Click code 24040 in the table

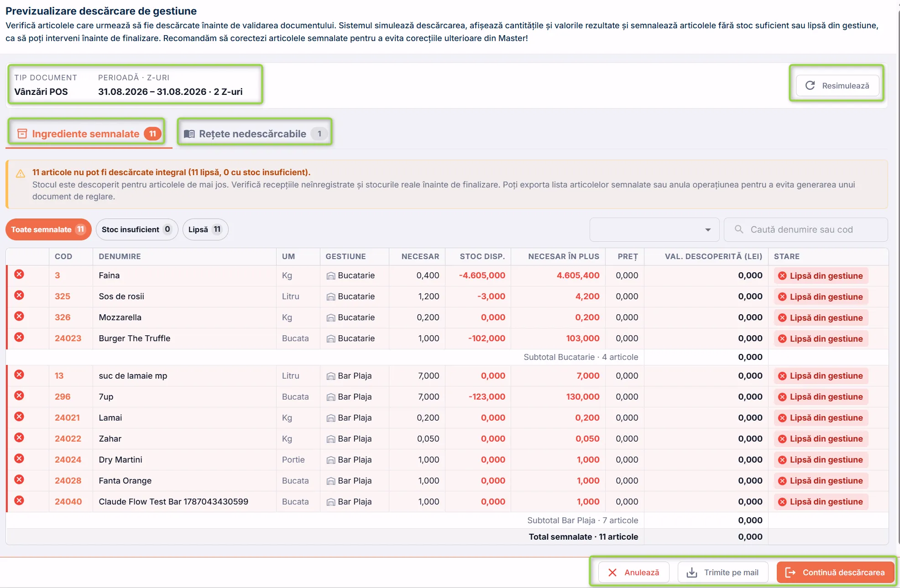point(68,502)
